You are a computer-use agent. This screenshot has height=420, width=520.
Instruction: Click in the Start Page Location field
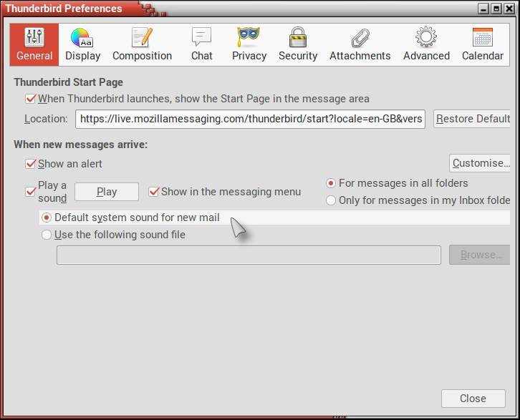[251, 119]
